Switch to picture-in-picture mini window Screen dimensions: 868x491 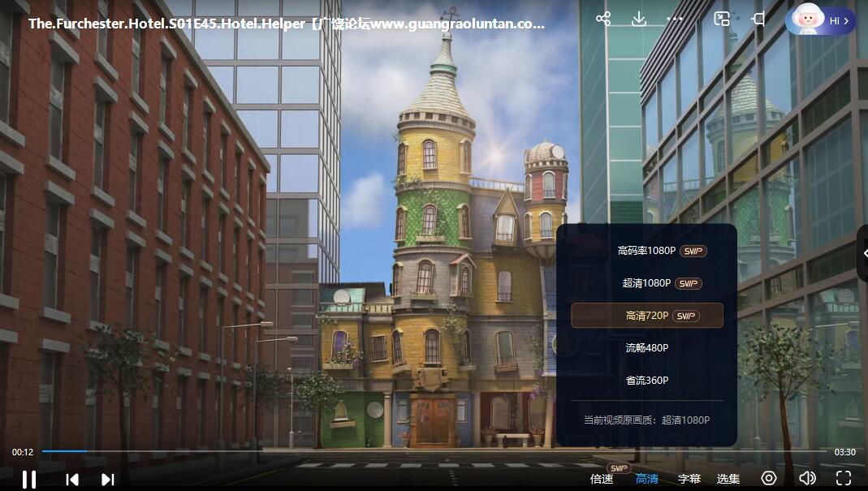click(x=722, y=19)
